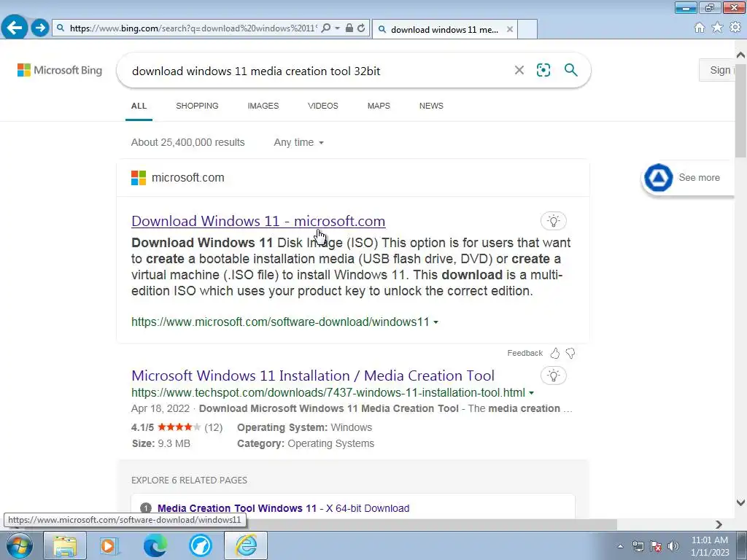
Task: Open 'Media Creation Tool Windows 11 - X 64-bit Download'
Action: pyautogui.click(x=283, y=508)
